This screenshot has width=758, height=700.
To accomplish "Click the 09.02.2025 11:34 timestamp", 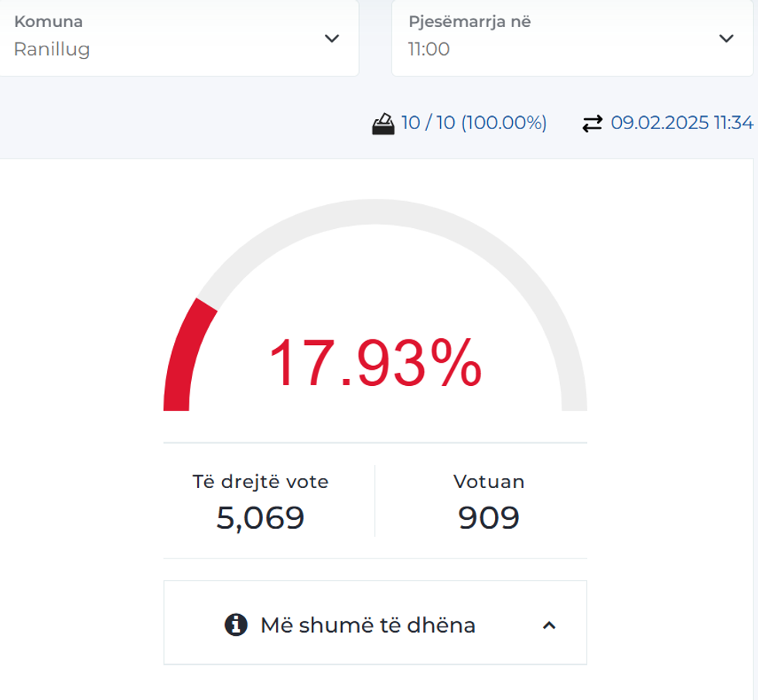I will 681,123.
